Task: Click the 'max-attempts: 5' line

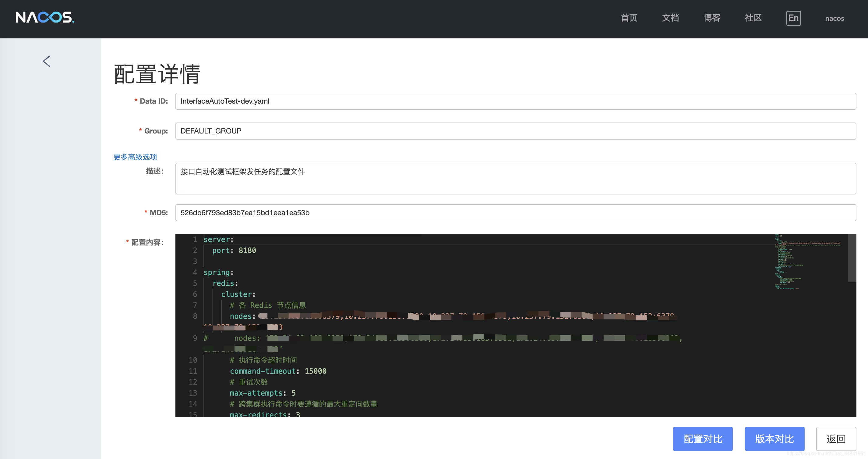Action: (x=263, y=393)
